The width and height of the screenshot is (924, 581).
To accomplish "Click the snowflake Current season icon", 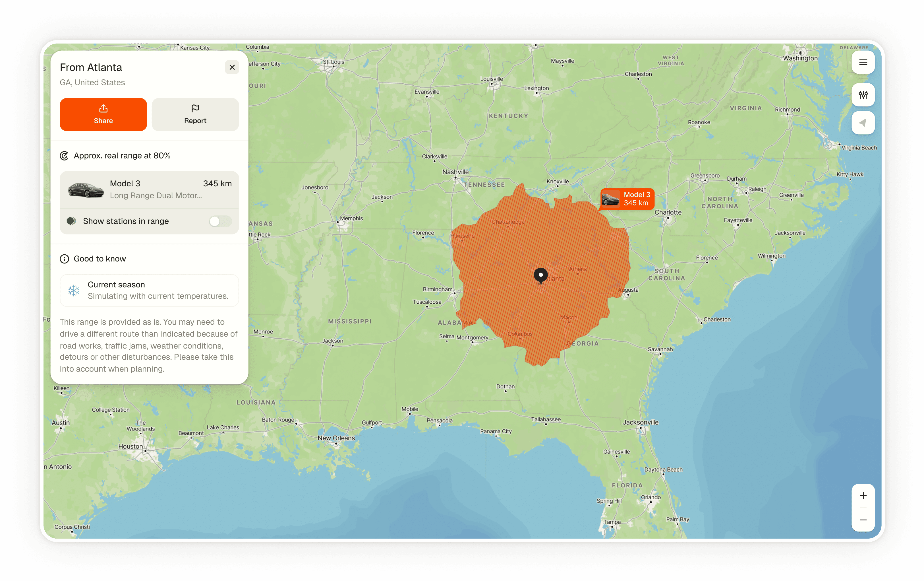I will [74, 290].
